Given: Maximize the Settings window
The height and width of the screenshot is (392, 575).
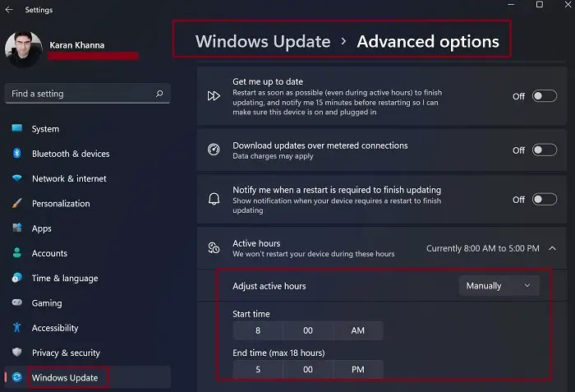Looking at the screenshot, I should [x=540, y=4].
